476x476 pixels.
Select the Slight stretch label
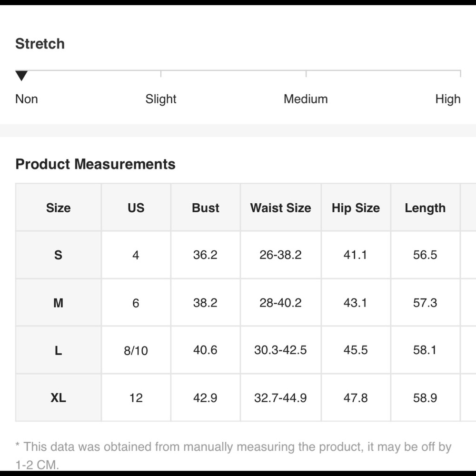click(x=161, y=99)
